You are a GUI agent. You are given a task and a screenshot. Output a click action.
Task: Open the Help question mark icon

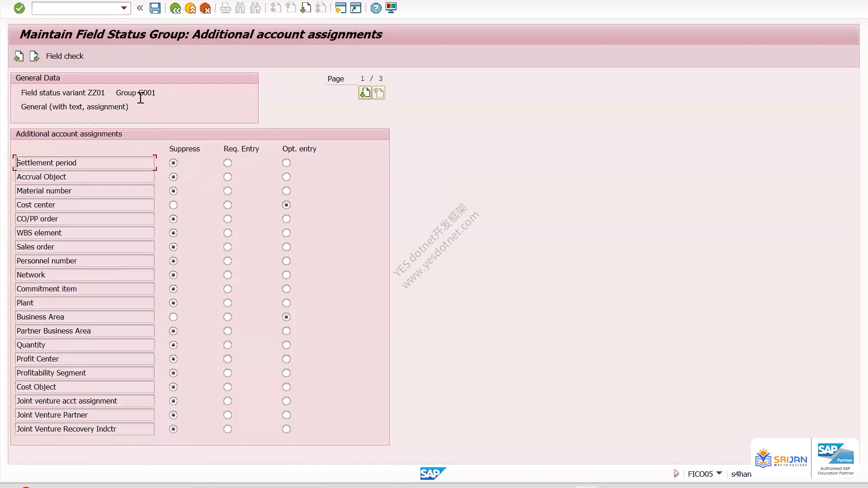coord(376,8)
